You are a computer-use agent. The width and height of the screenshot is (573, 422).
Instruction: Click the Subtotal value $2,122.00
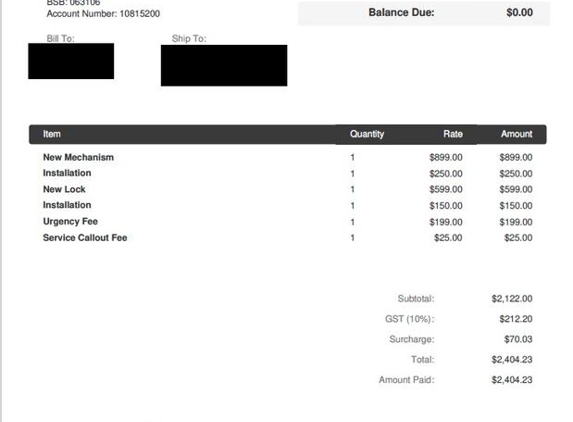tap(512, 299)
